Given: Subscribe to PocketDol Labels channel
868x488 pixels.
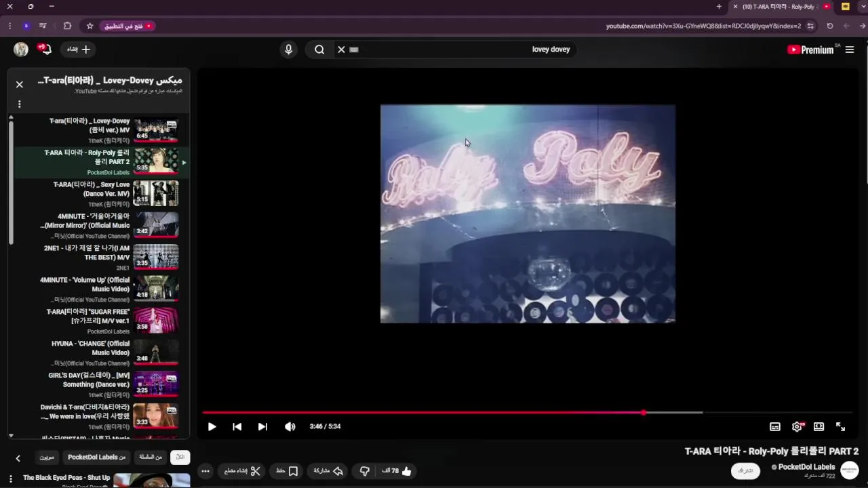Looking at the screenshot, I should pos(745,470).
